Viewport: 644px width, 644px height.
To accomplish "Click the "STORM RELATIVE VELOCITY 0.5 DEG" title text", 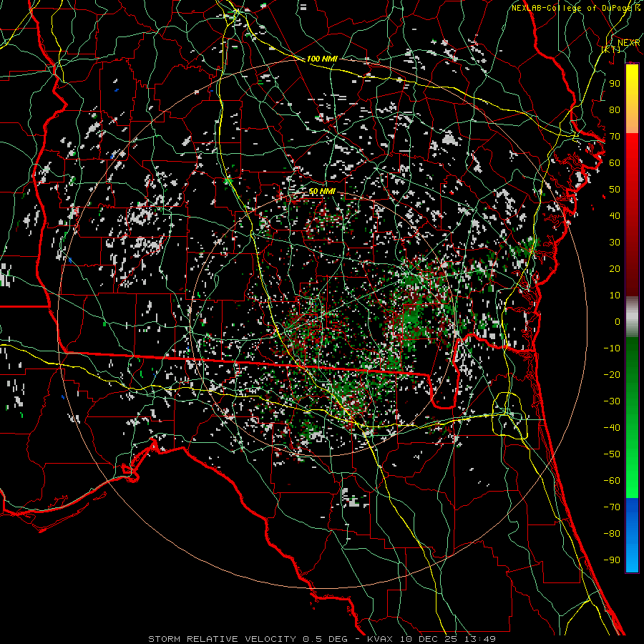I will point(248,639).
